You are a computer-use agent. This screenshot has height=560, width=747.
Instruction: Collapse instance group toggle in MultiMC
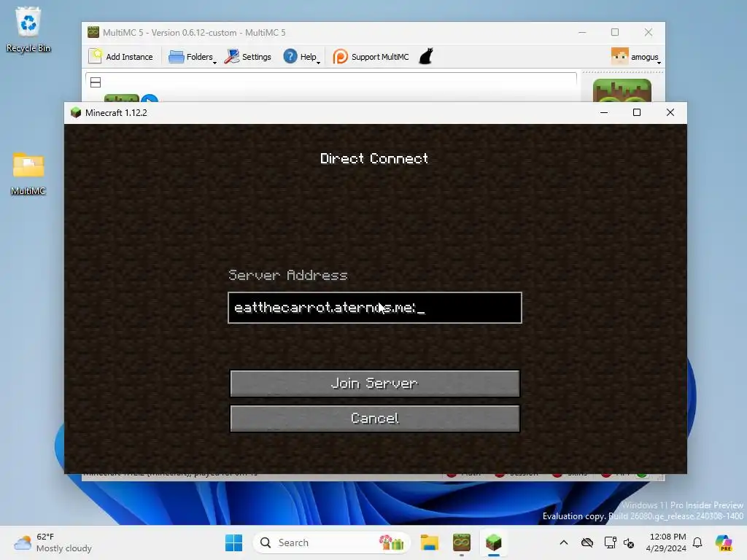click(x=96, y=82)
